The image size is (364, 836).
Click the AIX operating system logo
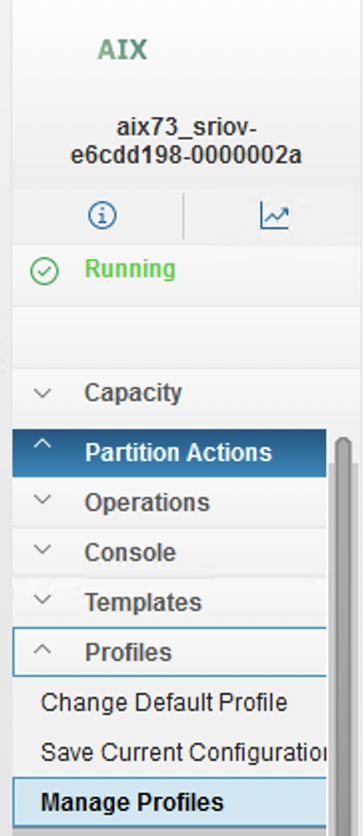(122, 50)
